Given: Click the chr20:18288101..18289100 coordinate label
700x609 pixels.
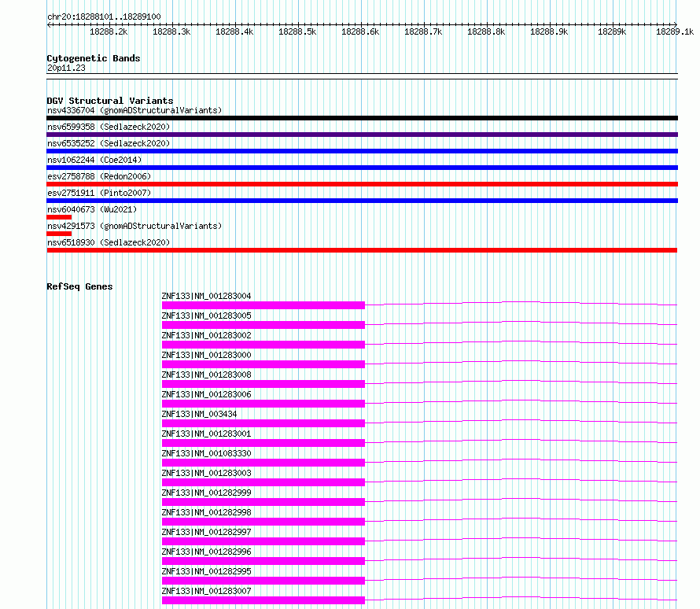Looking at the screenshot, I should click(x=104, y=17).
